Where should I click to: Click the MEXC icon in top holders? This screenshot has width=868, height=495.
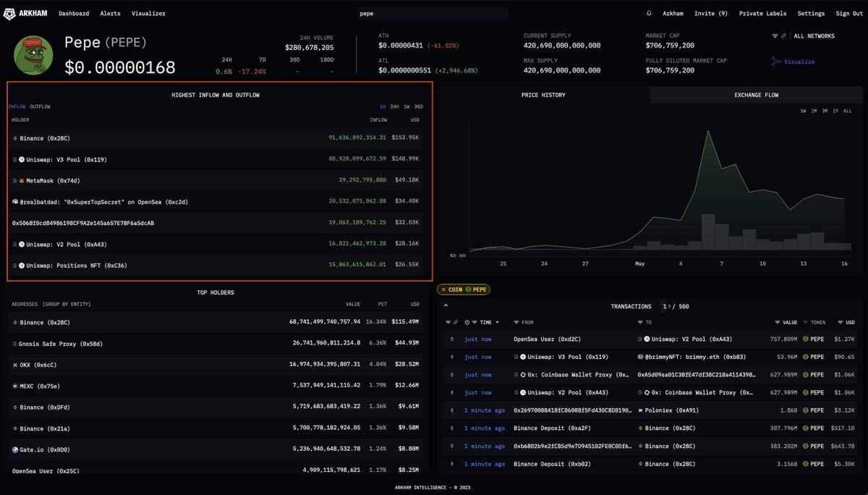point(15,386)
